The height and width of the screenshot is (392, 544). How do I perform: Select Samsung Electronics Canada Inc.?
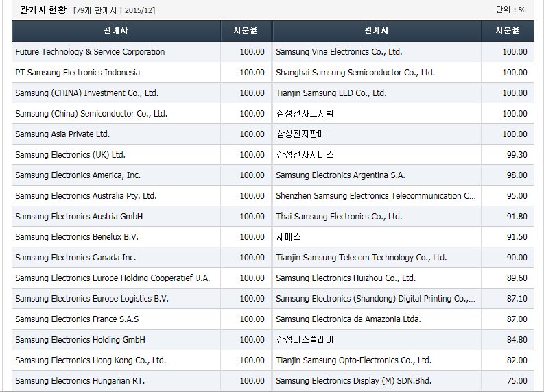75,258
